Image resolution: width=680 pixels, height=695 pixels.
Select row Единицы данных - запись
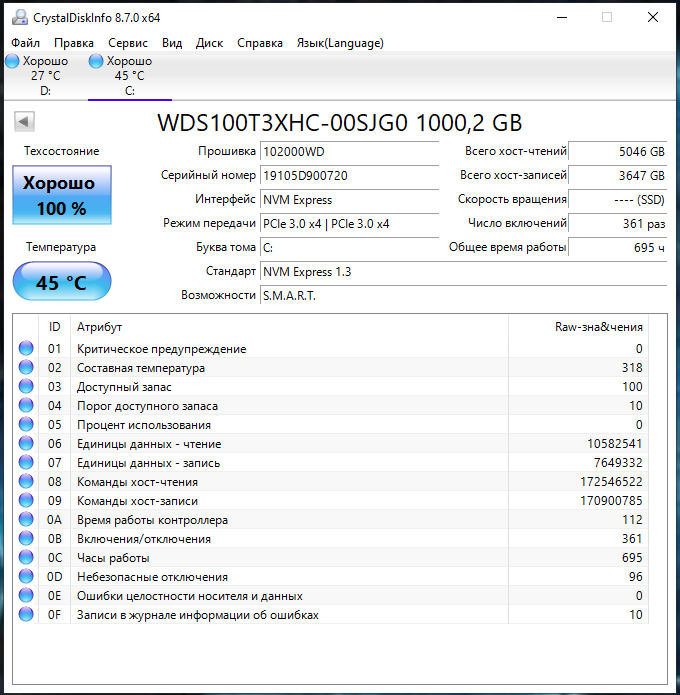pos(330,462)
